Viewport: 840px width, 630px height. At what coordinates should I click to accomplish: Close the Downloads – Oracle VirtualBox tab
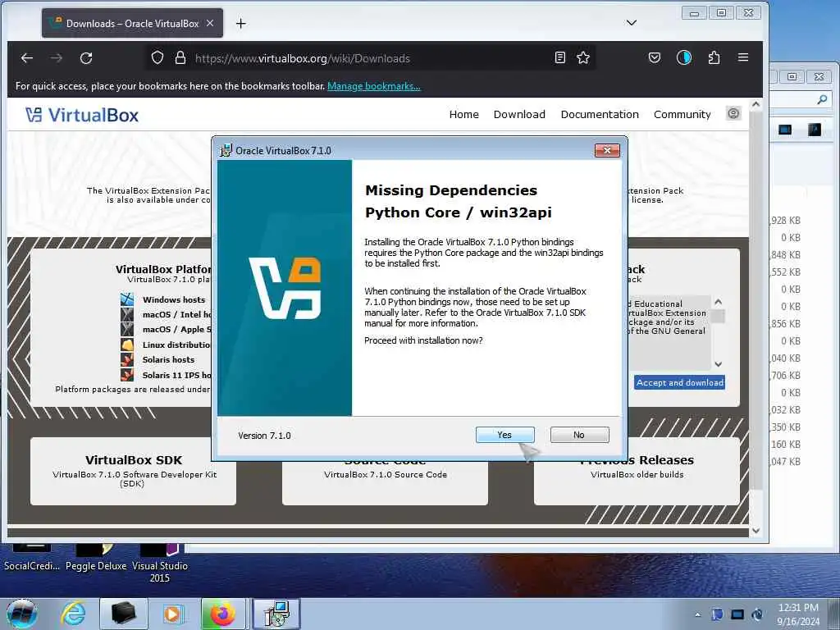(210, 23)
